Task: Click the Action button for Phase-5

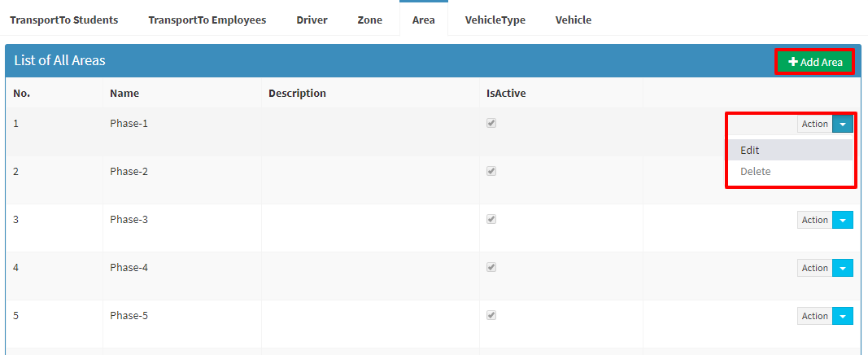Action: (815, 316)
